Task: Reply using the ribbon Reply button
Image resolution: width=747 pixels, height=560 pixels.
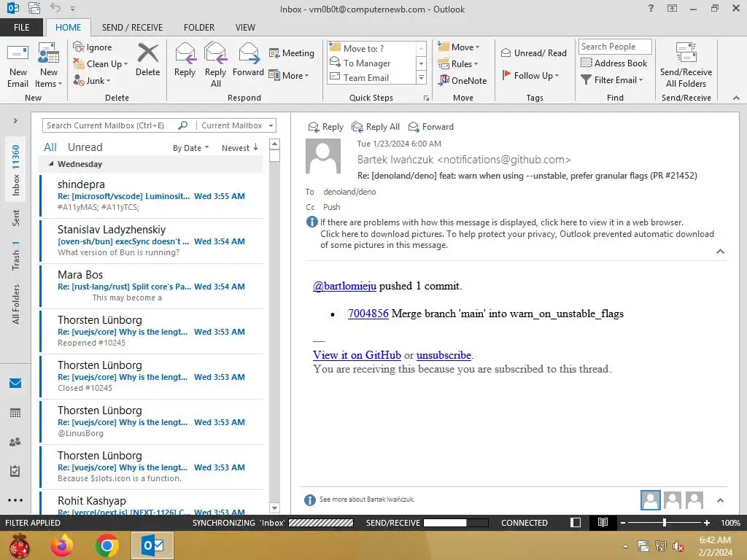Action: tap(185, 60)
